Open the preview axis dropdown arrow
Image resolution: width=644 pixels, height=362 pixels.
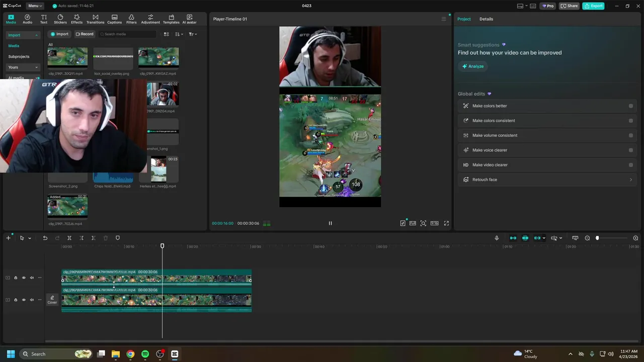pyautogui.click(x=560, y=238)
